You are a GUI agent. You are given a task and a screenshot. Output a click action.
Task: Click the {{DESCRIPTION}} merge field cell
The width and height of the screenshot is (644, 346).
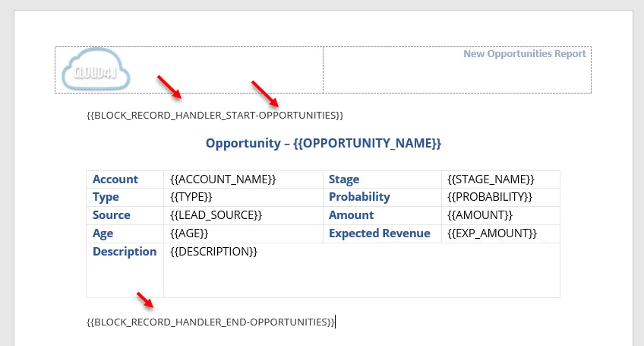[x=361, y=270]
